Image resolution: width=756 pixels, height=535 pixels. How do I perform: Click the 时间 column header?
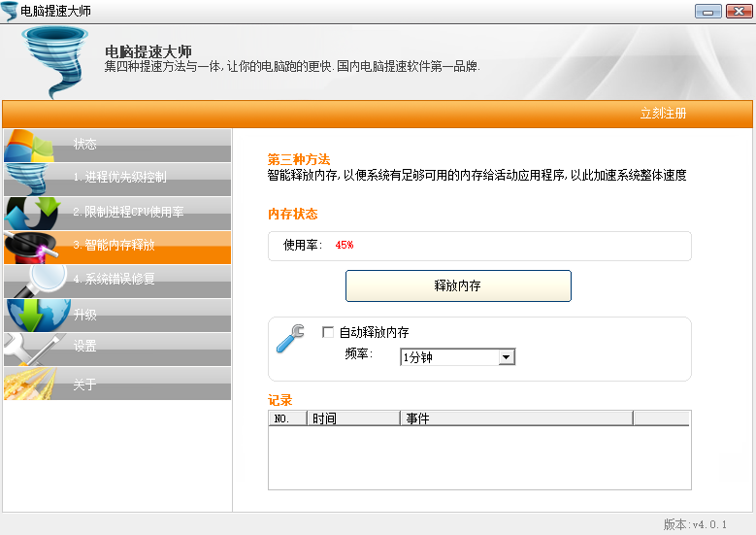tap(352, 418)
